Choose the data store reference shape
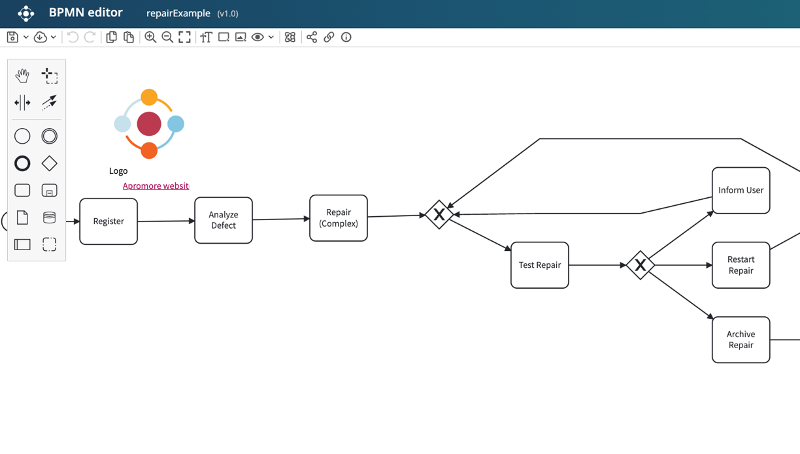This screenshot has width=800, height=454. tap(50, 217)
